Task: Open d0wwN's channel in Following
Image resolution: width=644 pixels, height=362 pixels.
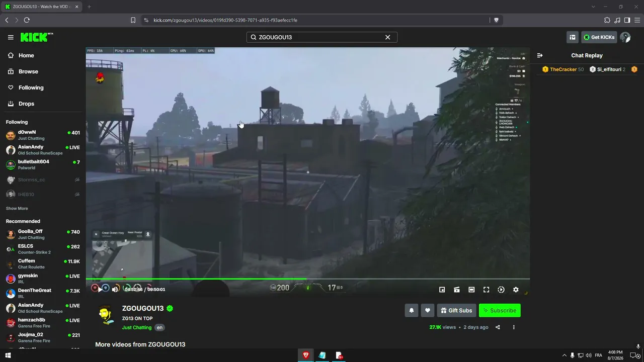Action: point(43,135)
